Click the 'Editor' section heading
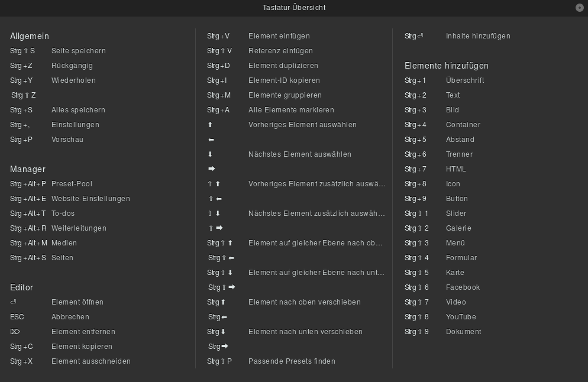The image size is (588, 382). (x=21, y=287)
